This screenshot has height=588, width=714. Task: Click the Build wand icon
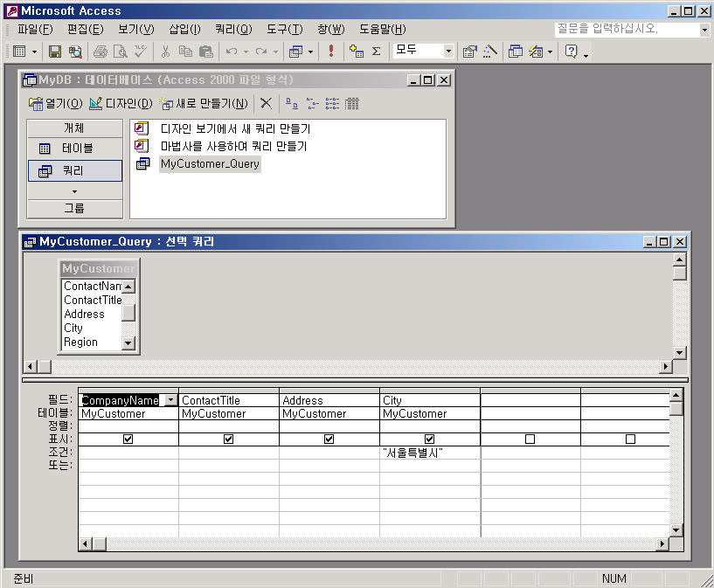pos(490,52)
